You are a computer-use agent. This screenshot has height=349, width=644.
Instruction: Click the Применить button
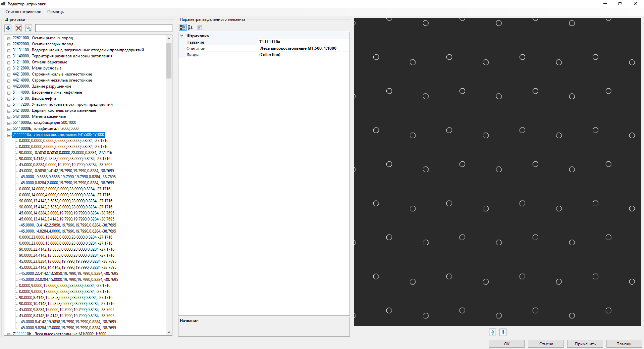585,344
